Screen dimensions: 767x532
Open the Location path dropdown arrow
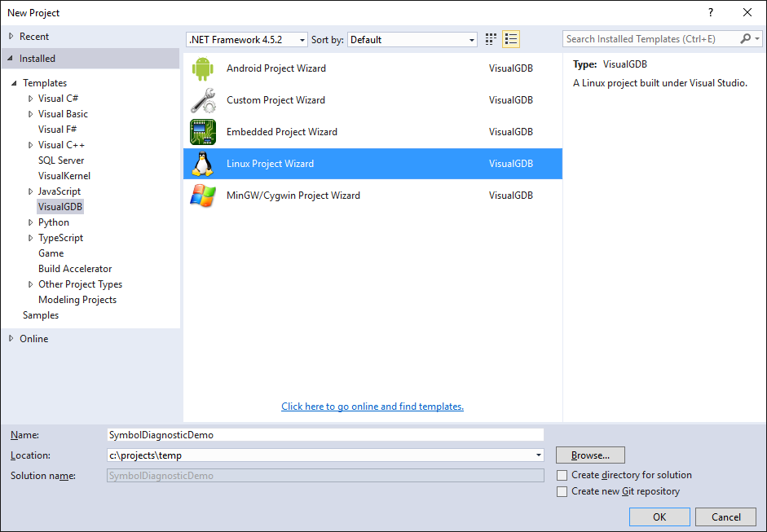coord(538,455)
